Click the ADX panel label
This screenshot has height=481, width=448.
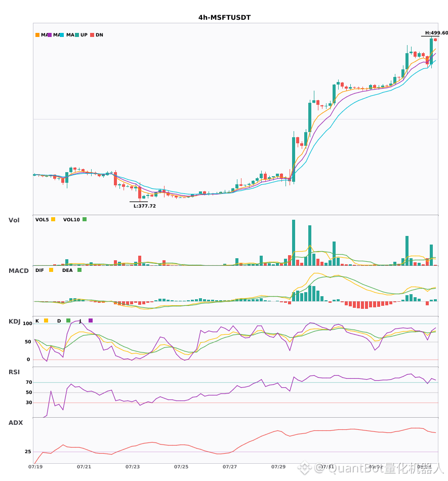(16, 423)
